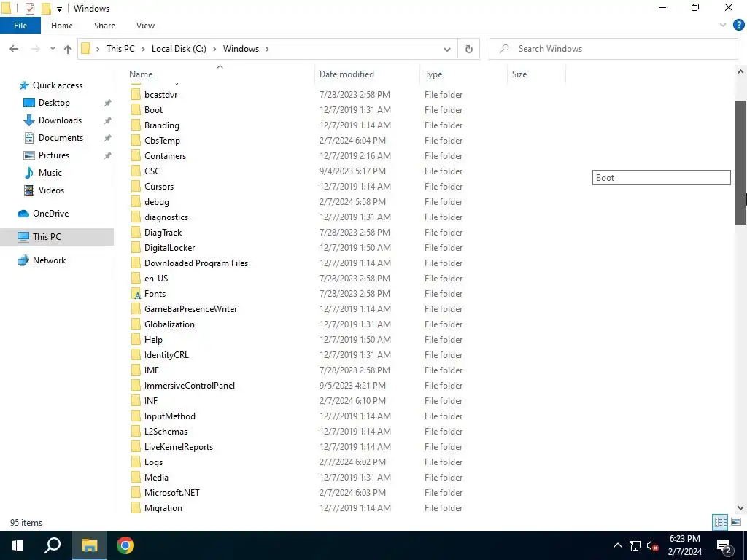Open the notification center icon

[724, 546]
